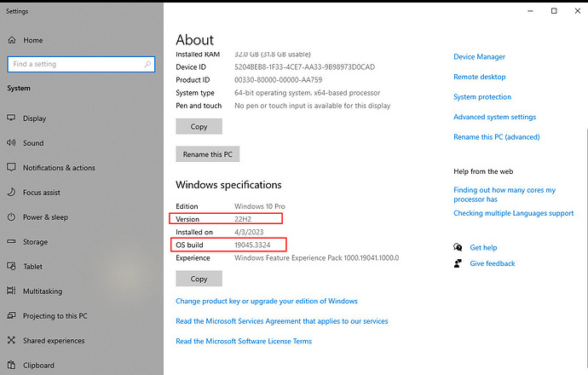Open the Microsoft Services Agreement link
This screenshot has height=375, width=588.
[282, 321]
